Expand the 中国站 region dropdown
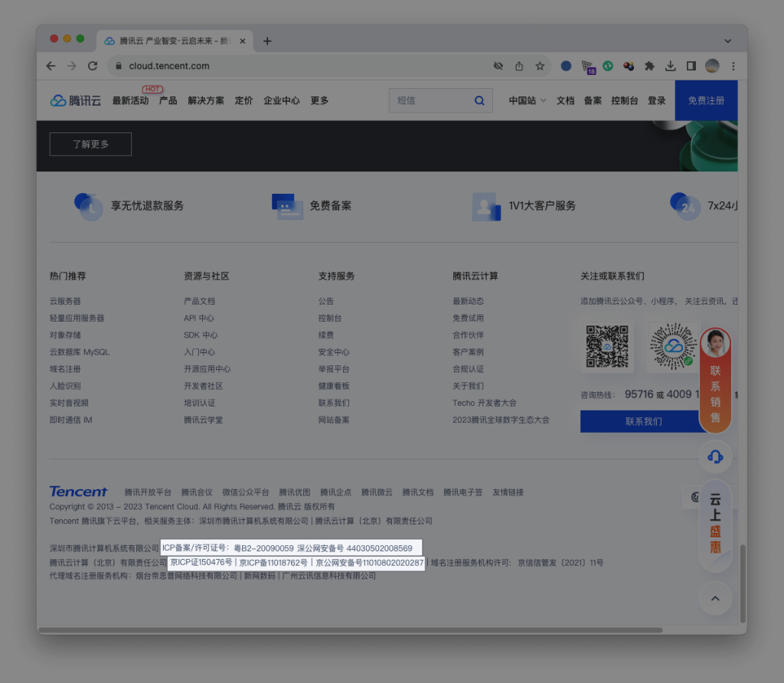Image resolution: width=784 pixels, height=683 pixels. click(528, 100)
